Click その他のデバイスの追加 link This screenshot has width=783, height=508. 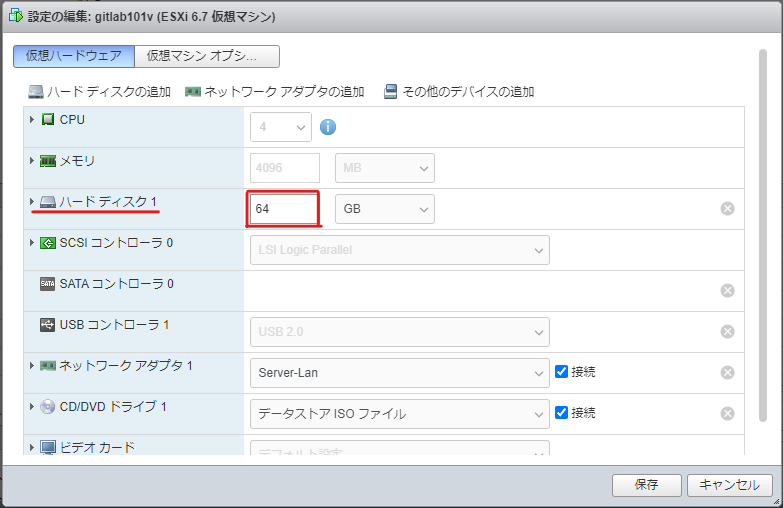click(468, 91)
